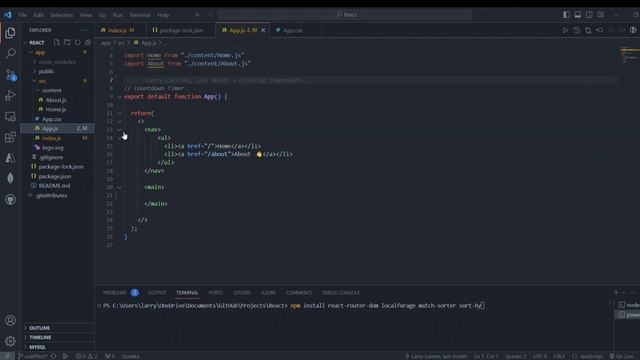The height and width of the screenshot is (360, 640).
Task: Close the App.js editor tab
Action: 263,30
